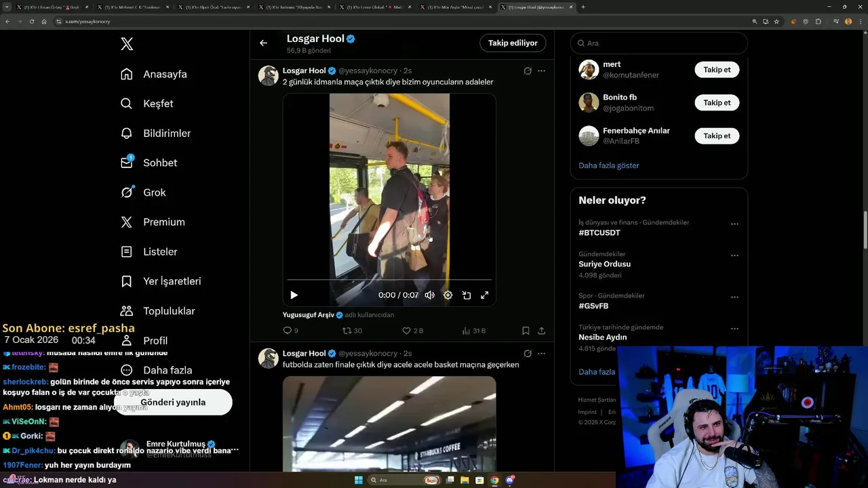The image size is (868, 488).
Task: Open a new browser tab
Action: [583, 7]
